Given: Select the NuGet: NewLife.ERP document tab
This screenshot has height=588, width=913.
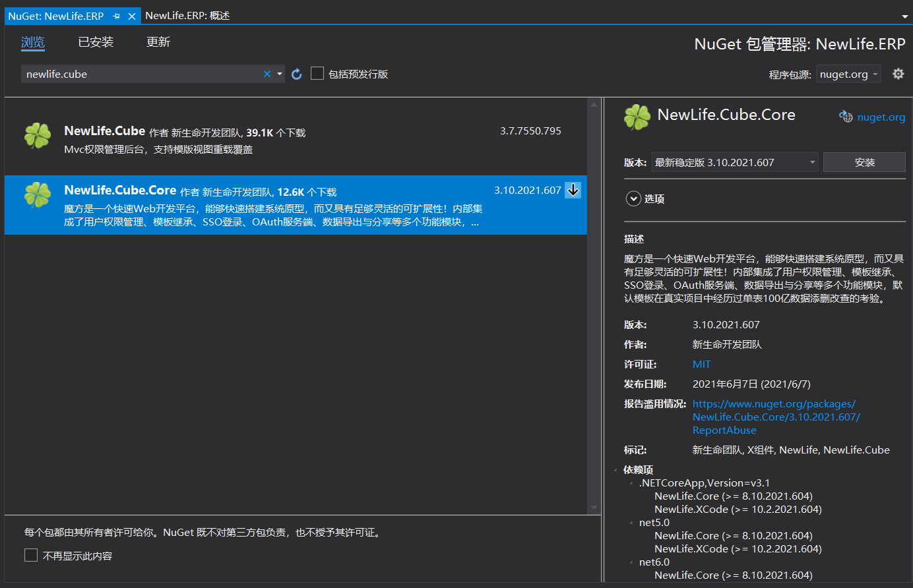Looking at the screenshot, I should point(56,16).
